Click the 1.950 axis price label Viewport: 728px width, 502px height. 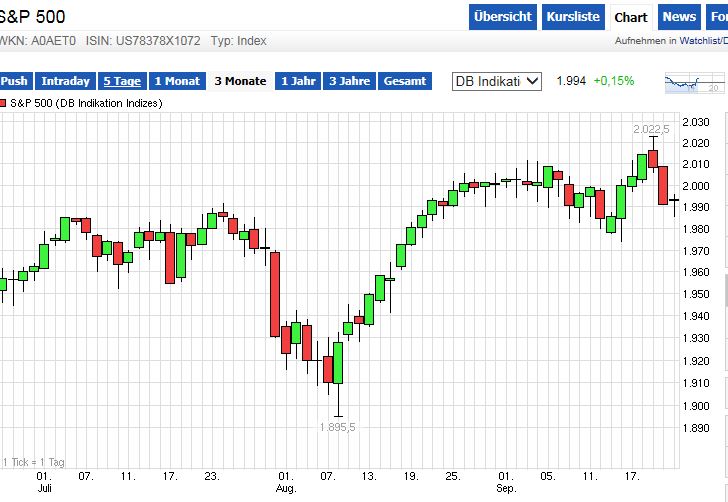696,294
